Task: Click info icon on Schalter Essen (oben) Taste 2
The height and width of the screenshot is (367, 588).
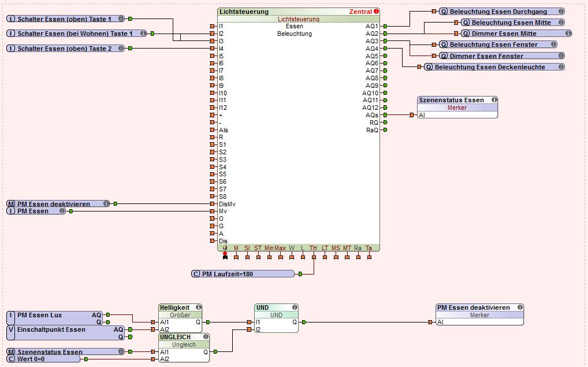Action: (121, 48)
